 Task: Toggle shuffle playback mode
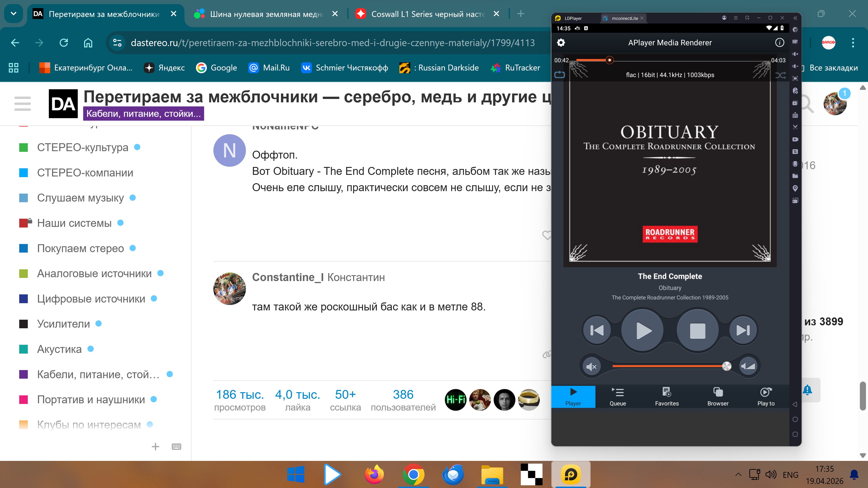(780, 75)
